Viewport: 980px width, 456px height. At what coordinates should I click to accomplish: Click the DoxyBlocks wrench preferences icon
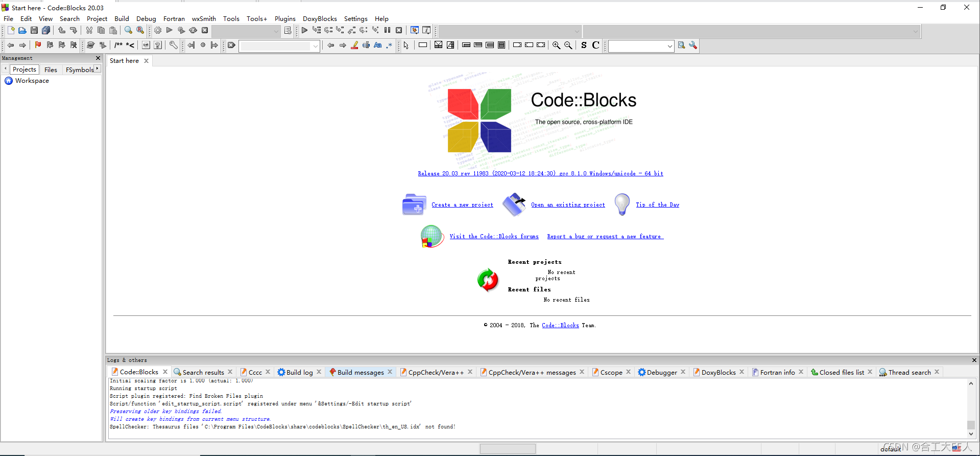tap(174, 45)
